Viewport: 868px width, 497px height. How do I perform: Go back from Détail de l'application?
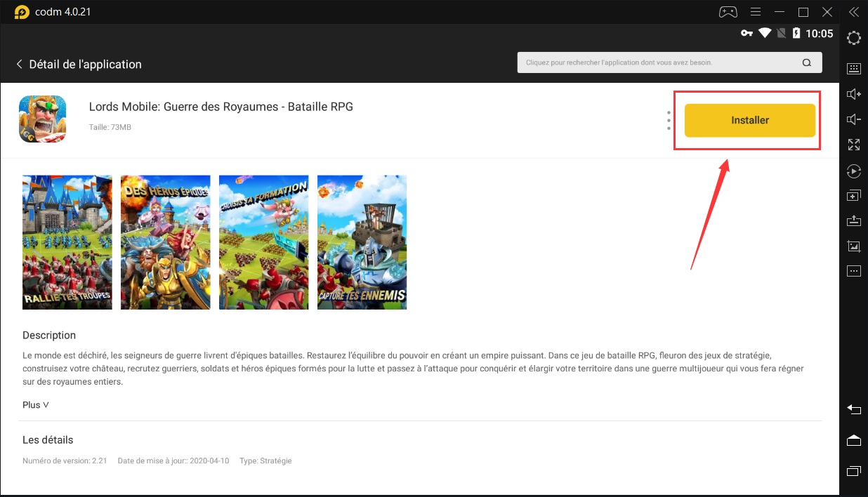[19, 64]
